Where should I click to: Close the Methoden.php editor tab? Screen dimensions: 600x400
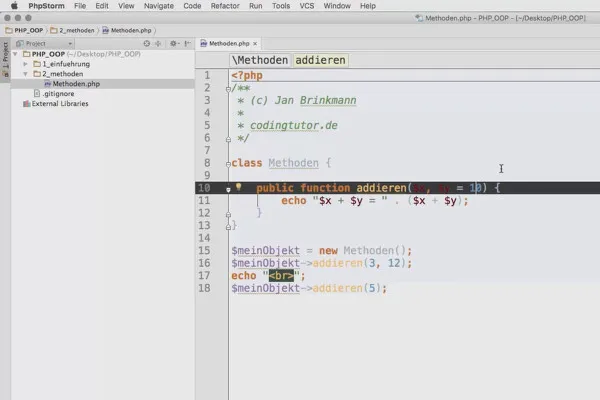[255, 44]
